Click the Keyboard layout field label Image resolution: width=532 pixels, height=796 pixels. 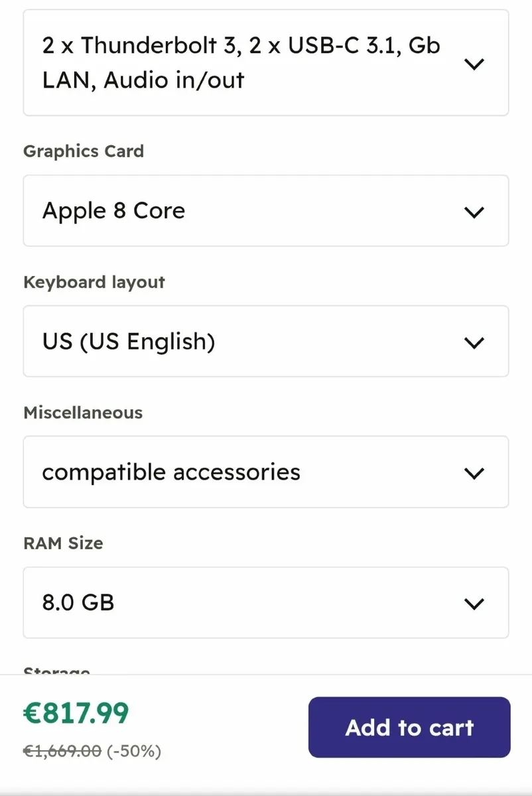click(x=94, y=282)
